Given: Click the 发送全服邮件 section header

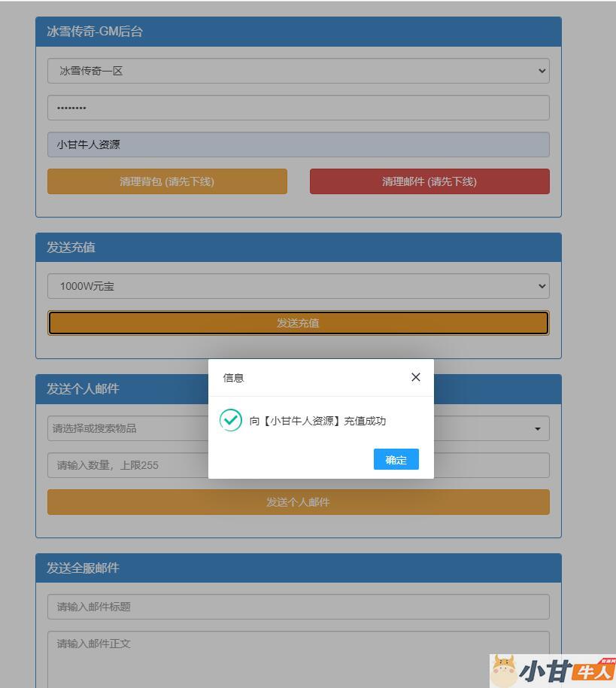Looking at the screenshot, I should coord(298,568).
